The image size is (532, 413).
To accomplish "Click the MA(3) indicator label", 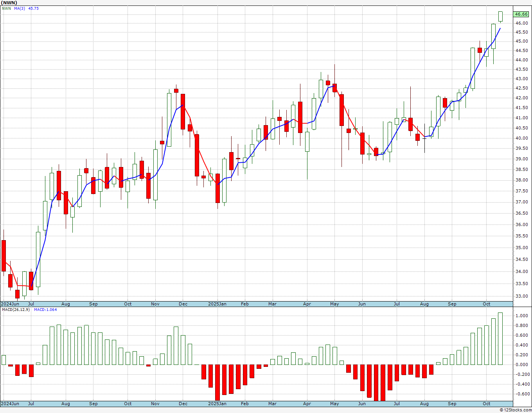I will tap(20, 8).
